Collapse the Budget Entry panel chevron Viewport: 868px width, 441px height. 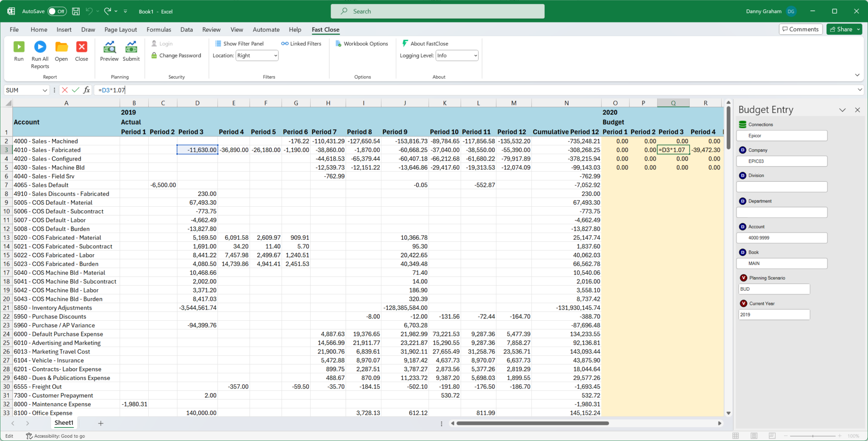842,110
